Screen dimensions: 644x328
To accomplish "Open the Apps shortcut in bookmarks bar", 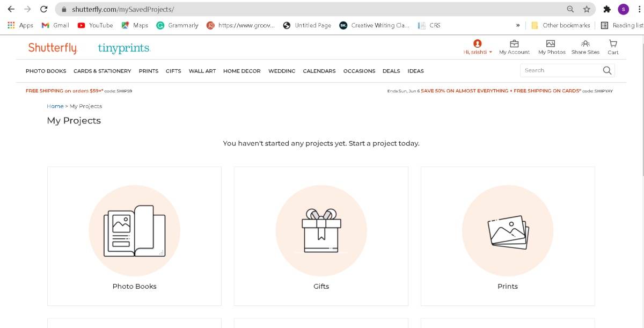I will [20, 25].
